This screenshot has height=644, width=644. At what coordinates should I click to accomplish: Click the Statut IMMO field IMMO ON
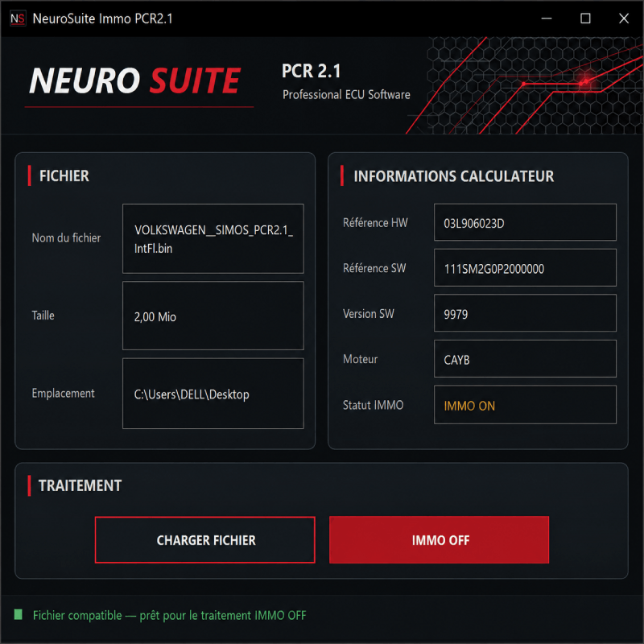[526, 405]
